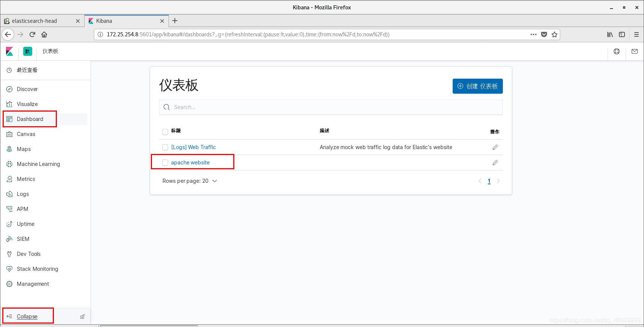644x327 pixels.
Task: Click the Logs sidebar icon
Action: (9, 194)
